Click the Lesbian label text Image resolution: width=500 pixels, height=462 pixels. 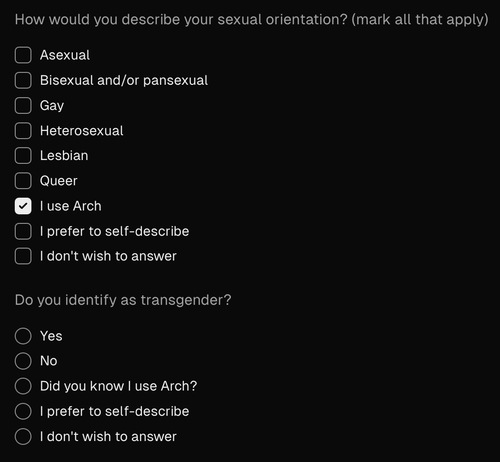click(x=64, y=156)
